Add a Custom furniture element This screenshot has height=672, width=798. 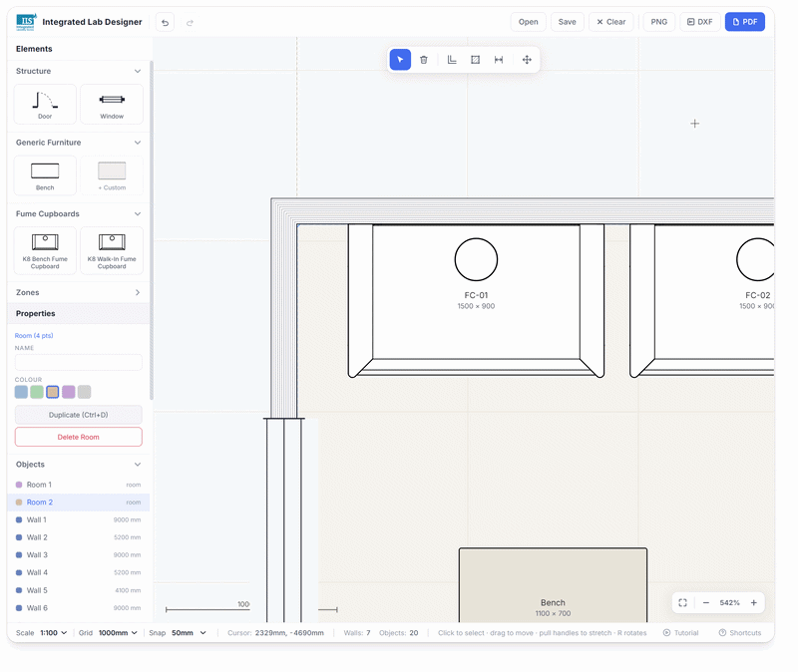pos(112,175)
